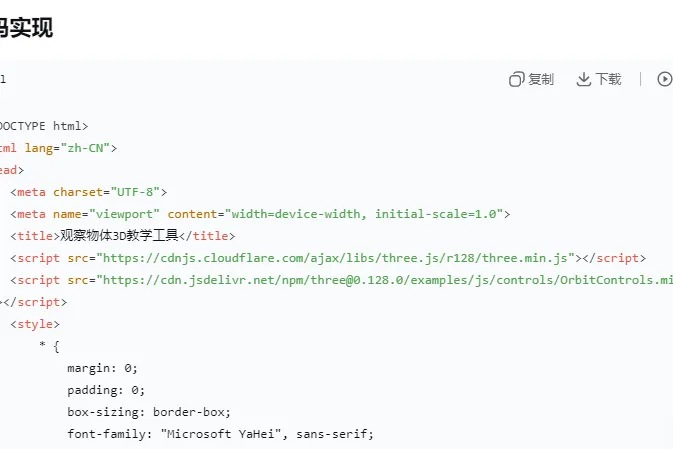Click the DOCTYPE html line
This screenshot has height=449, width=673.
(43, 126)
